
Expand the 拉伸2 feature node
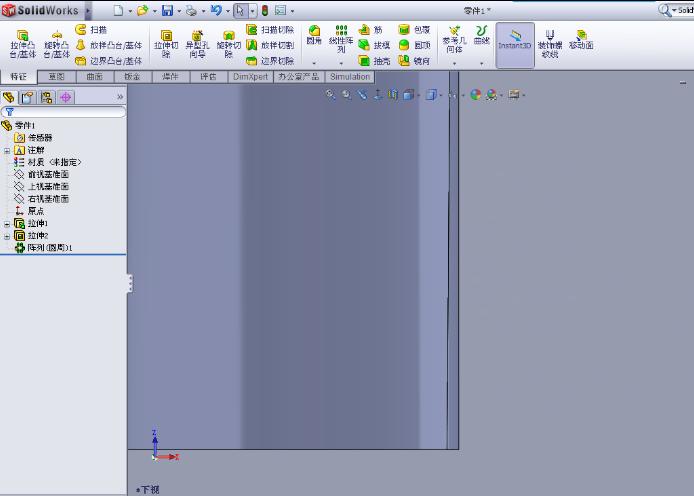pos(7,236)
